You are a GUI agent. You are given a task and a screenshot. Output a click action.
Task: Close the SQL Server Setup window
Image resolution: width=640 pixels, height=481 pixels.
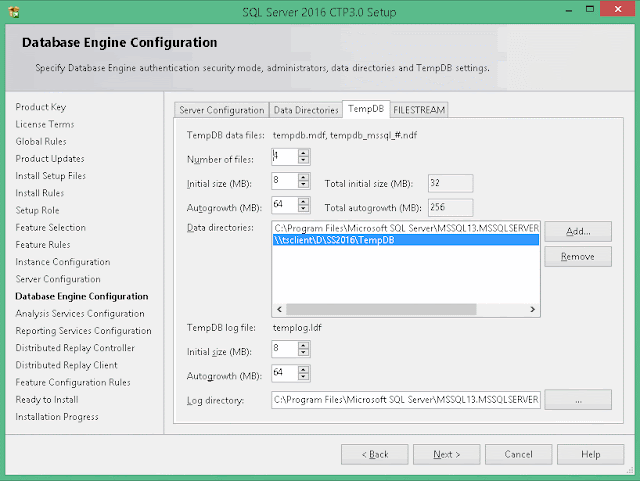pyautogui.click(x=618, y=9)
